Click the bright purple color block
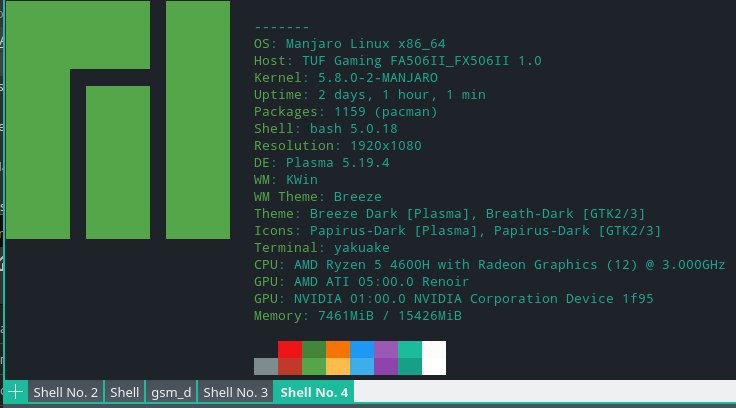This screenshot has height=408, width=736. click(386, 349)
